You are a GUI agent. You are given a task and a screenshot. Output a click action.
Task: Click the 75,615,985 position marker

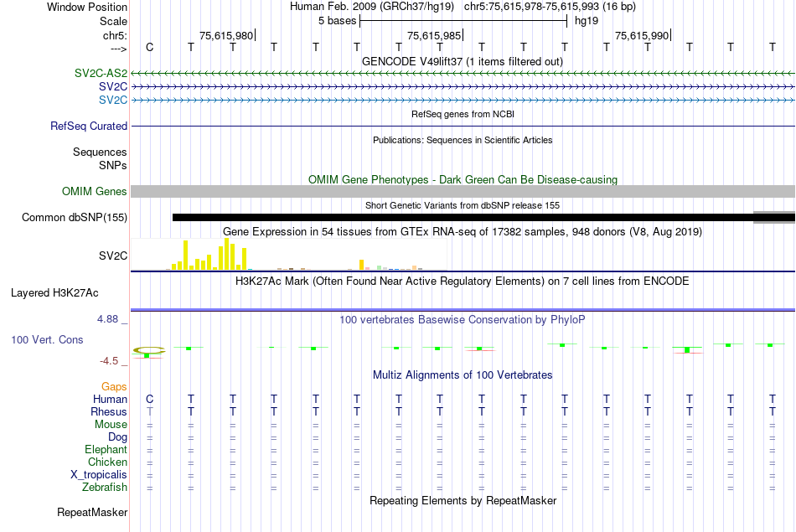(x=435, y=35)
